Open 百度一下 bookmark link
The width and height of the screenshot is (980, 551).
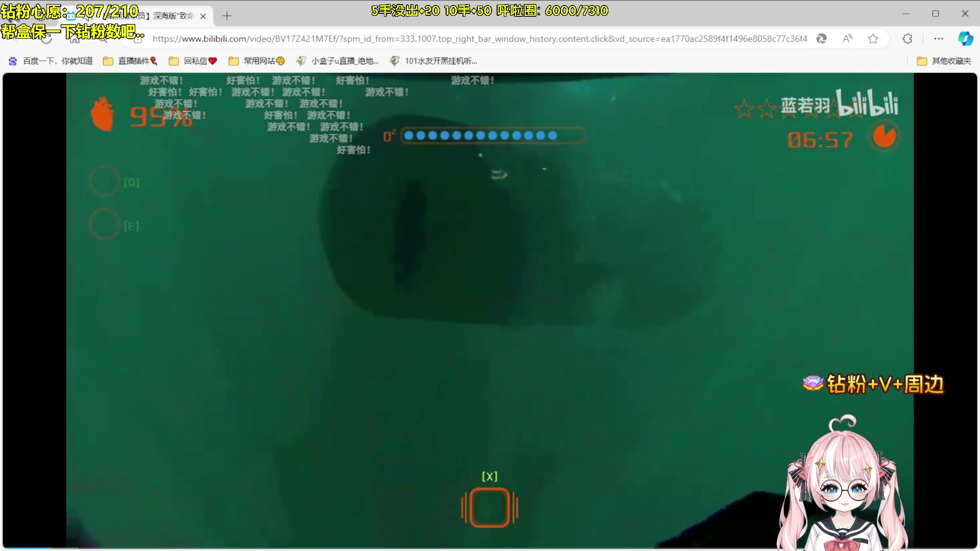51,61
